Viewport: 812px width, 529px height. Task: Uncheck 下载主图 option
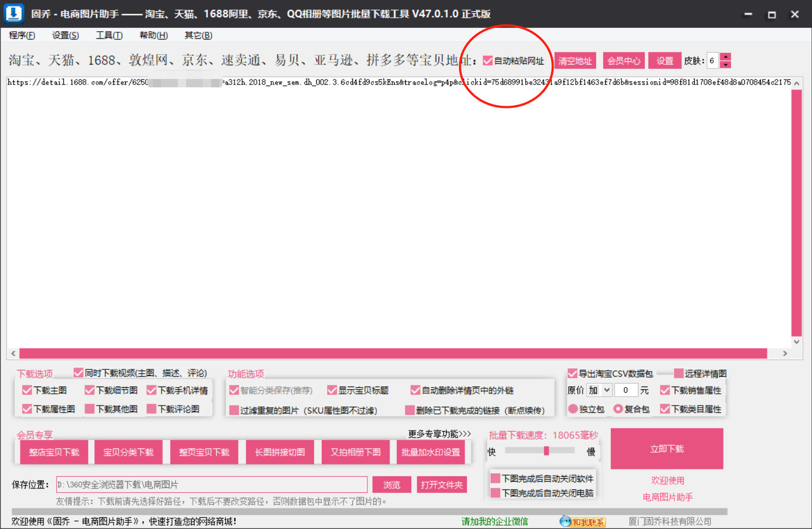pyautogui.click(x=27, y=390)
